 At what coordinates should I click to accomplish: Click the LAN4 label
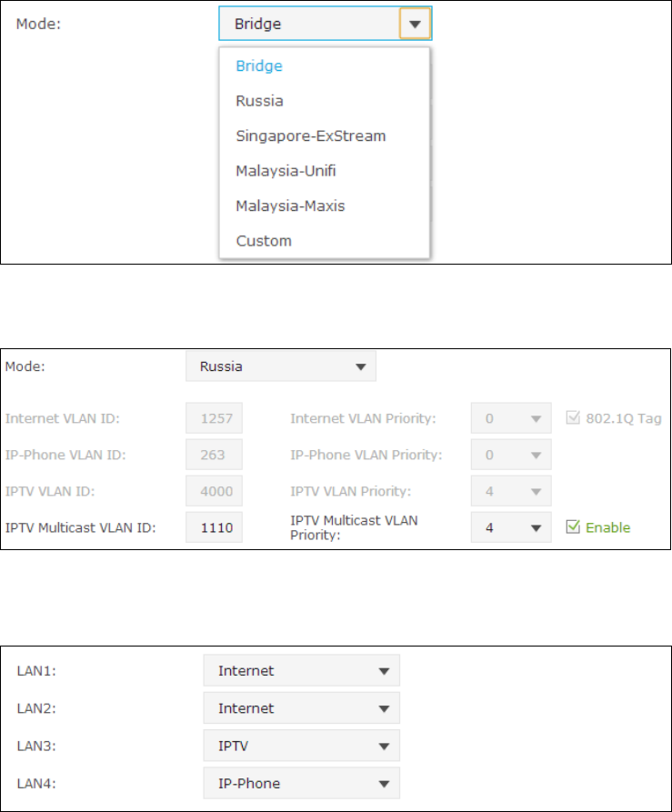point(36,783)
